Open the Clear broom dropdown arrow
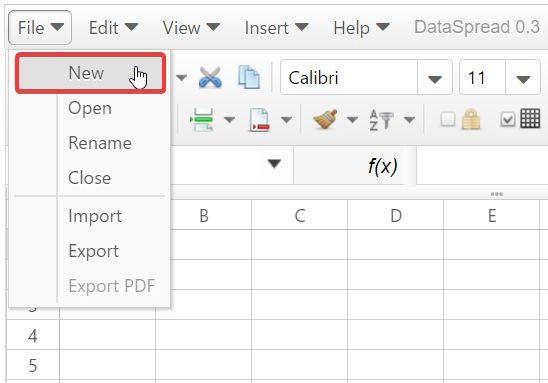This screenshot has height=383, width=548. tap(352, 120)
